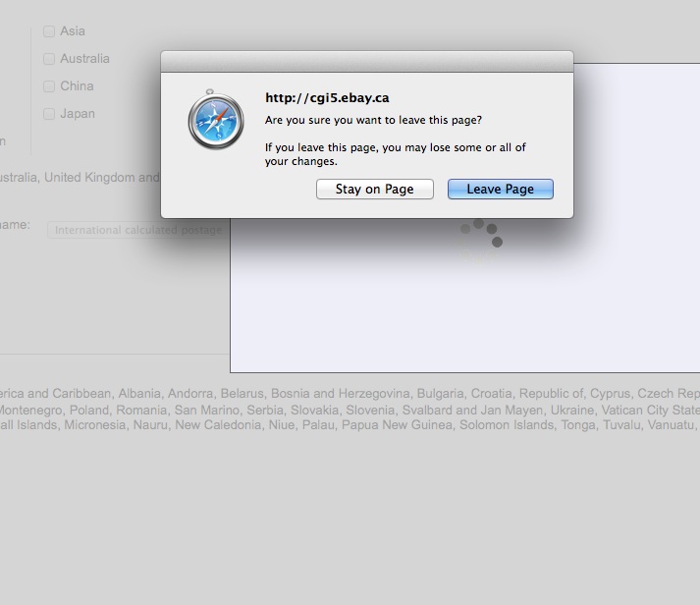This screenshot has height=605, width=700.
Task: Click the 'United Kingdom and' text
Action: click(102, 177)
